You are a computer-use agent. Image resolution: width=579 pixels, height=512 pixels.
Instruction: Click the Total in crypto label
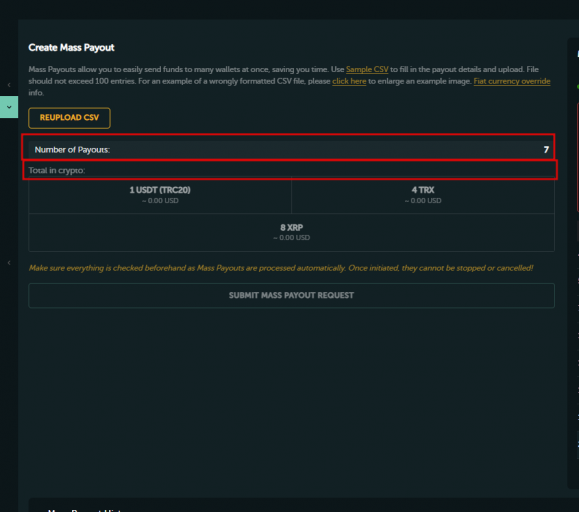tap(57, 170)
